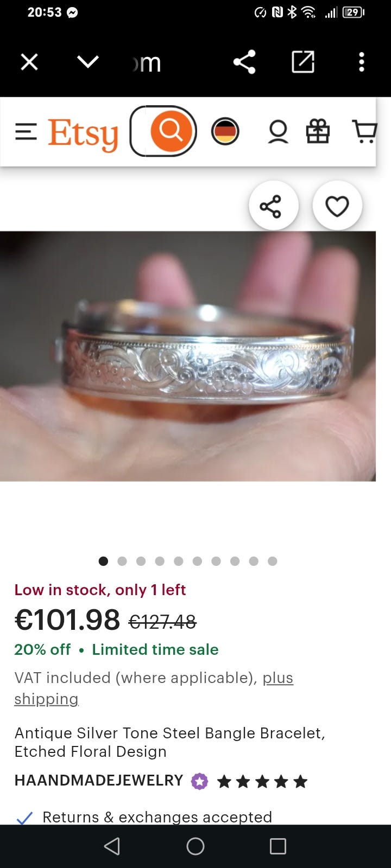
Task: Visit the HAANDMADEJEWELRY shop
Action: 98,781
